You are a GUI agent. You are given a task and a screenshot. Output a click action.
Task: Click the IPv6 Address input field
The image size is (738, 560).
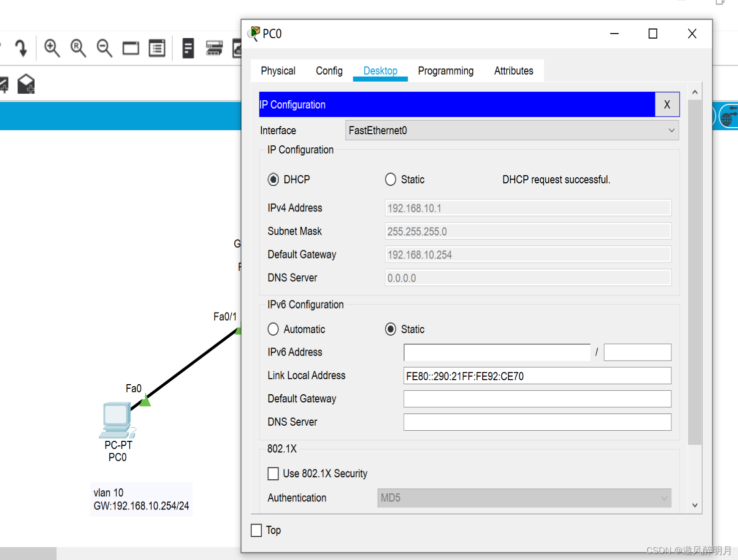(x=497, y=352)
